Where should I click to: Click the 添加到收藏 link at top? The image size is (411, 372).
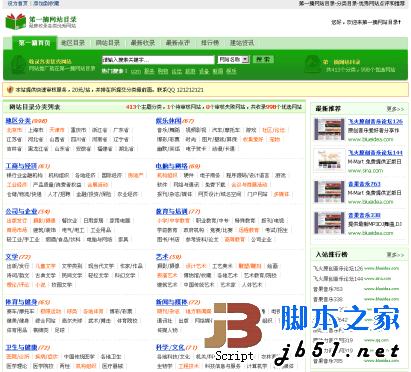pyautogui.click(x=46, y=3)
